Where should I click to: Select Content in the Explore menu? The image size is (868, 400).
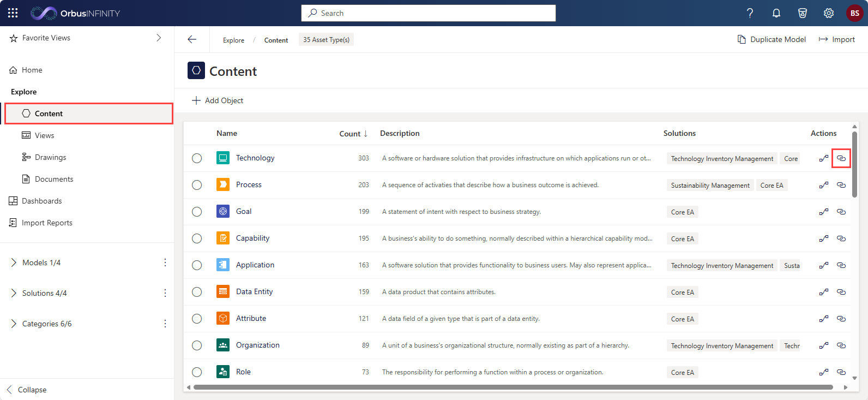89,114
